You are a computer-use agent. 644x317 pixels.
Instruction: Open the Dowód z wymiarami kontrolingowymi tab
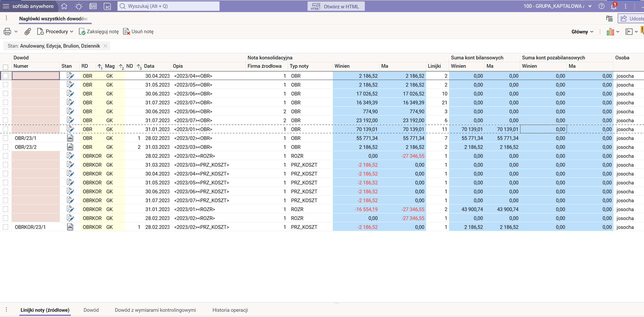coord(155,310)
